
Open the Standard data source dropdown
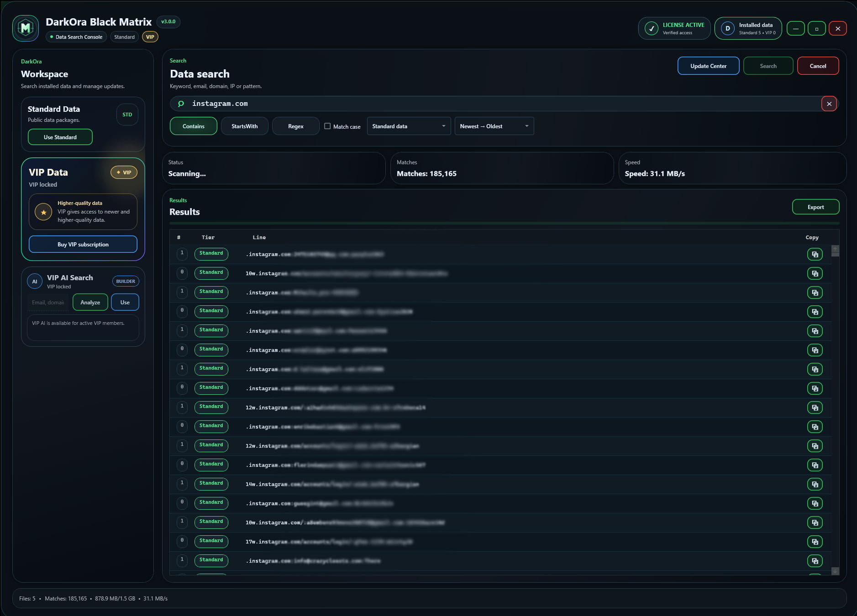tap(409, 126)
